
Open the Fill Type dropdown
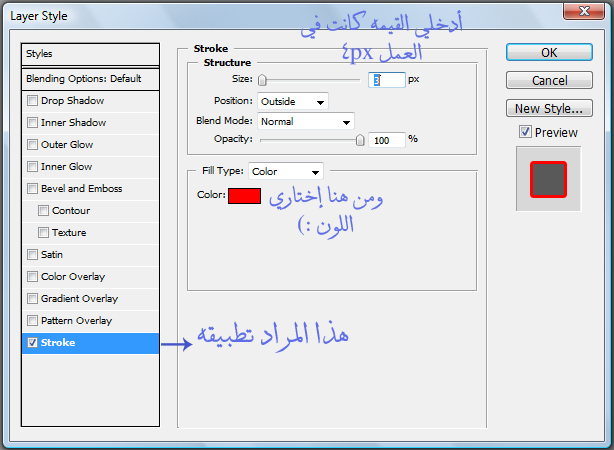pyautogui.click(x=286, y=172)
